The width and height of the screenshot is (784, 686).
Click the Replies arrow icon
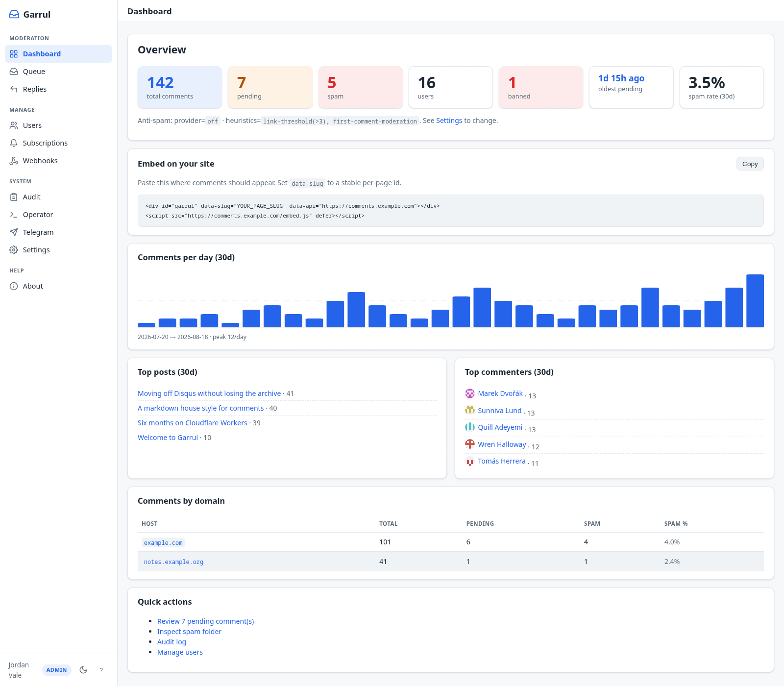click(x=14, y=89)
